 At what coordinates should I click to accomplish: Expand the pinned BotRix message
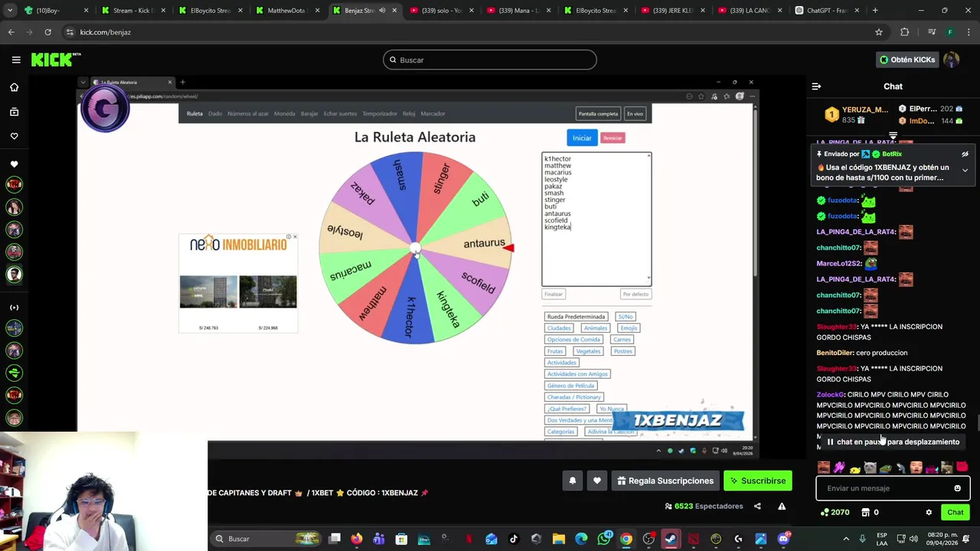click(x=965, y=170)
